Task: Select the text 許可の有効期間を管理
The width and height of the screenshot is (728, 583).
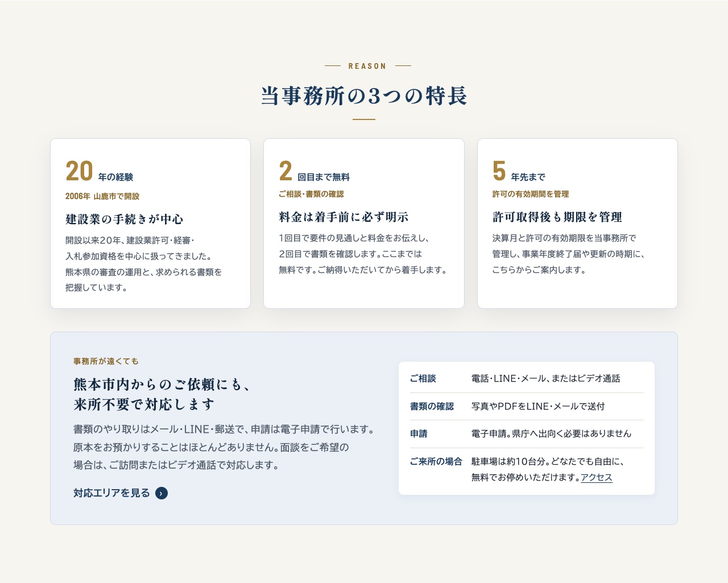Action: (531, 194)
